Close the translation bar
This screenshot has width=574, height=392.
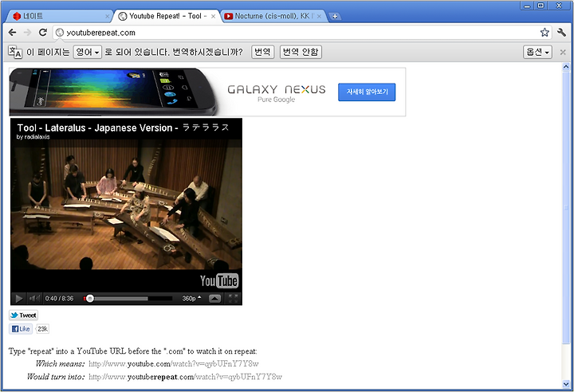563,53
